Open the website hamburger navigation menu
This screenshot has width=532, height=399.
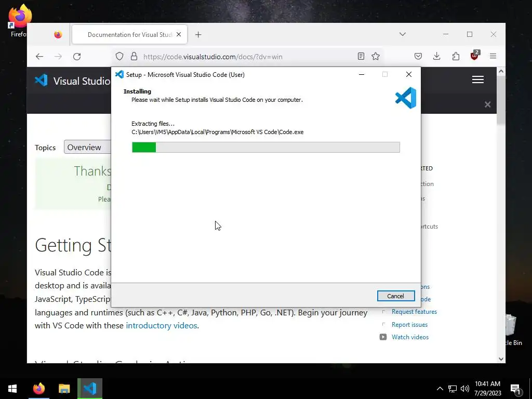(x=478, y=79)
